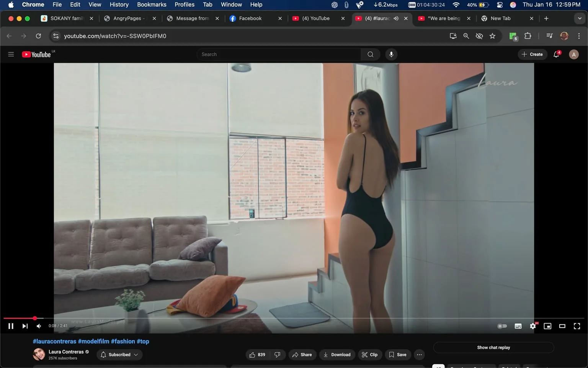Image resolution: width=588 pixels, height=368 pixels.
Task: Start voice search with microphone
Action: click(x=391, y=54)
